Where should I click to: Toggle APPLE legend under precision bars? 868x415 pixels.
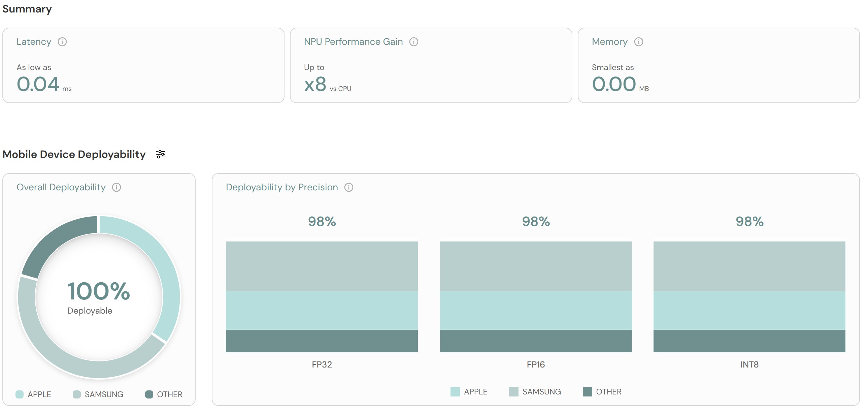coord(469,392)
